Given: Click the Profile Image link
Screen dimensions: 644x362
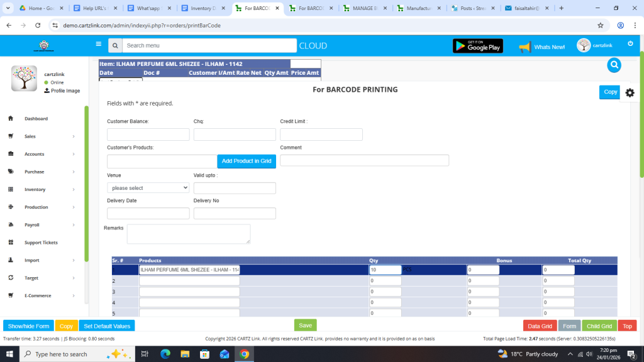Looking at the screenshot, I should click(x=65, y=91).
